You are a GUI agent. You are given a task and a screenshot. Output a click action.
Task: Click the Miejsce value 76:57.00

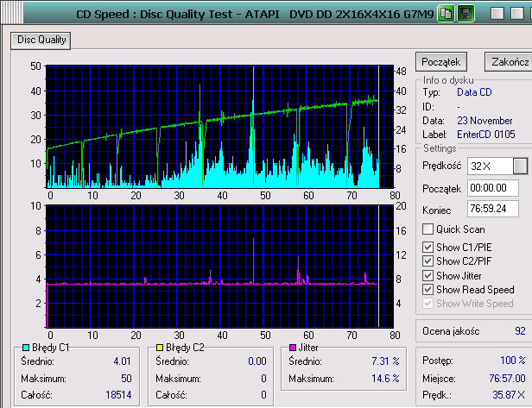[x=507, y=378]
